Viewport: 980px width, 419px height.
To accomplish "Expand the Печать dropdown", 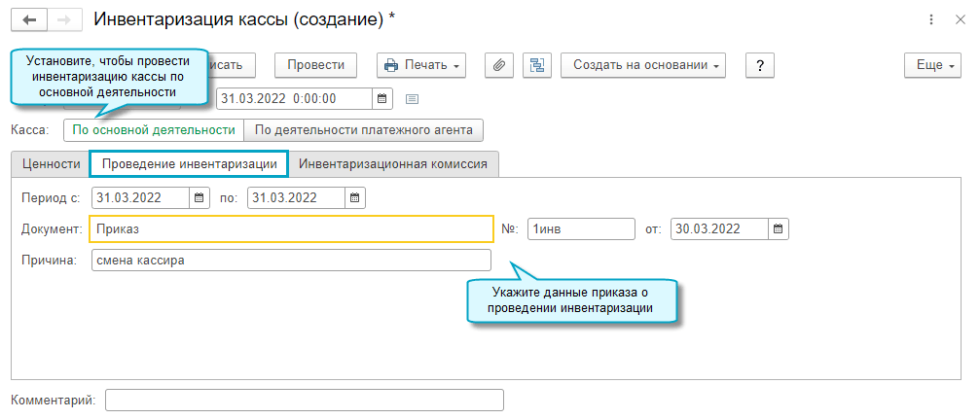I will click(421, 65).
